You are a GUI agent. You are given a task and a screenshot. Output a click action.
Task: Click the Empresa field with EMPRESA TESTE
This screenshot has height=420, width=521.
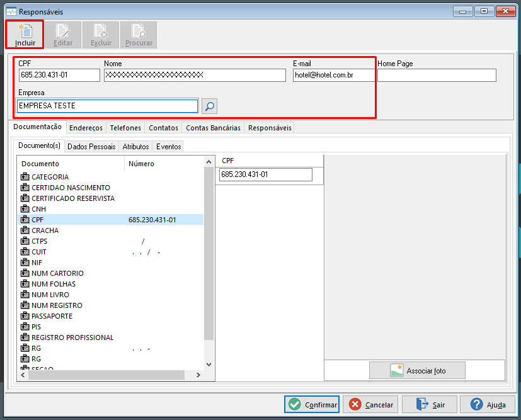(107, 106)
